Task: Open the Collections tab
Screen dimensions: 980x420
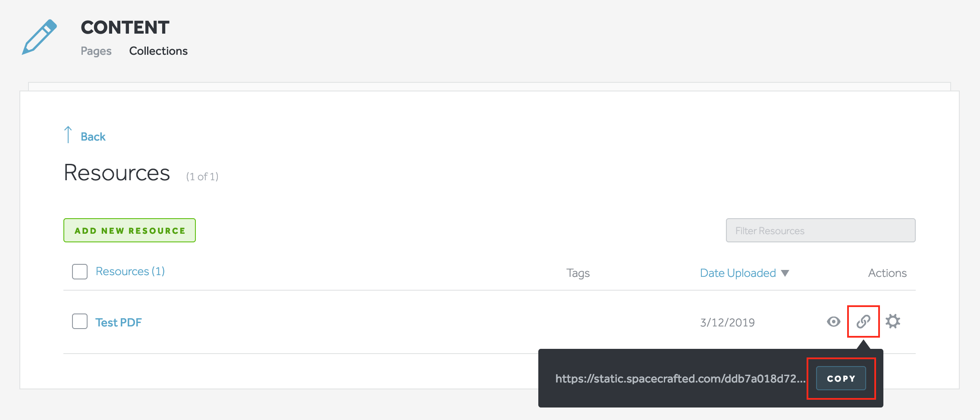Action: [x=158, y=51]
